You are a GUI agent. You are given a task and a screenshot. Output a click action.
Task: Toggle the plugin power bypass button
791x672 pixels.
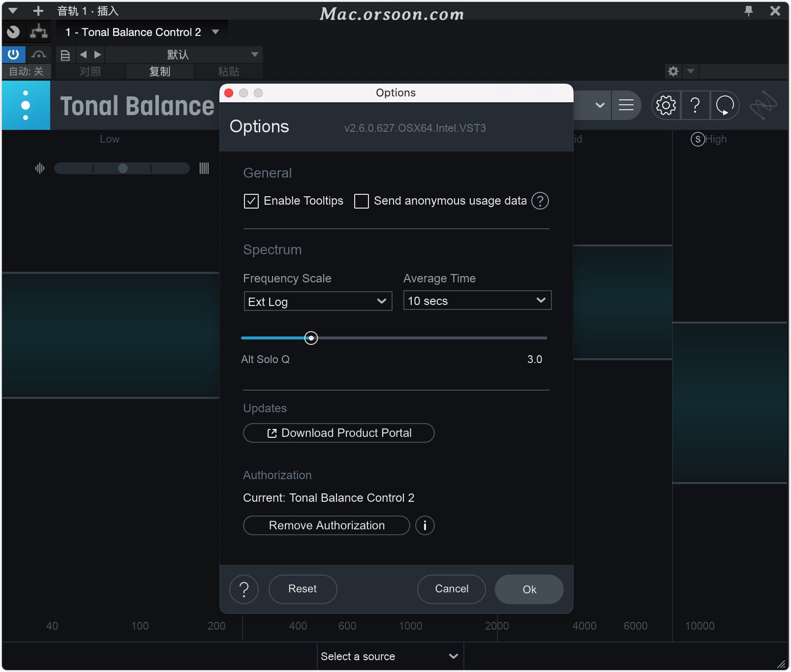13,55
